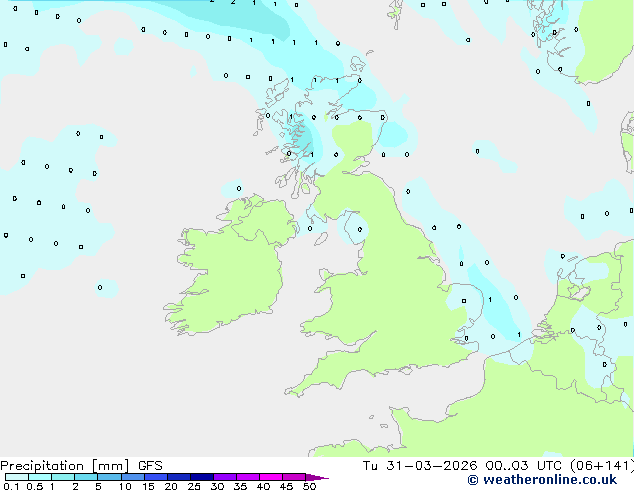The width and height of the screenshot is (634, 490).
Task: Select the 45–50 mm legend swatch
Action: pos(294,477)
